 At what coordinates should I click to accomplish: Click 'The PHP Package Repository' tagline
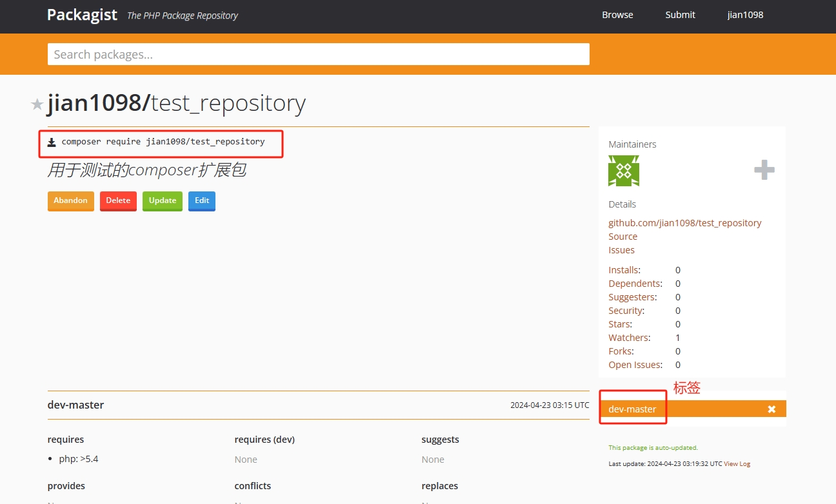(183, 15)
